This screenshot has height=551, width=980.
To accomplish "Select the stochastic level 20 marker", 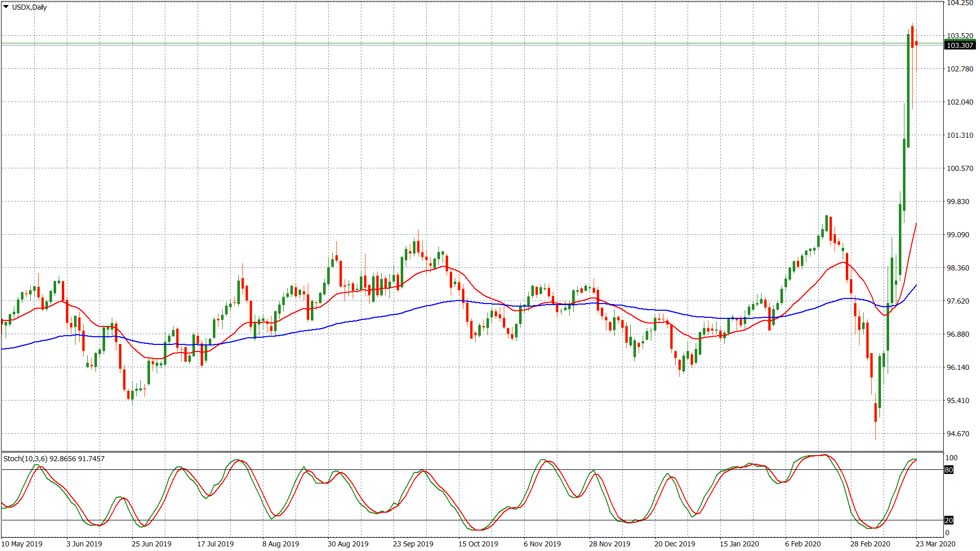I will 949,520.
